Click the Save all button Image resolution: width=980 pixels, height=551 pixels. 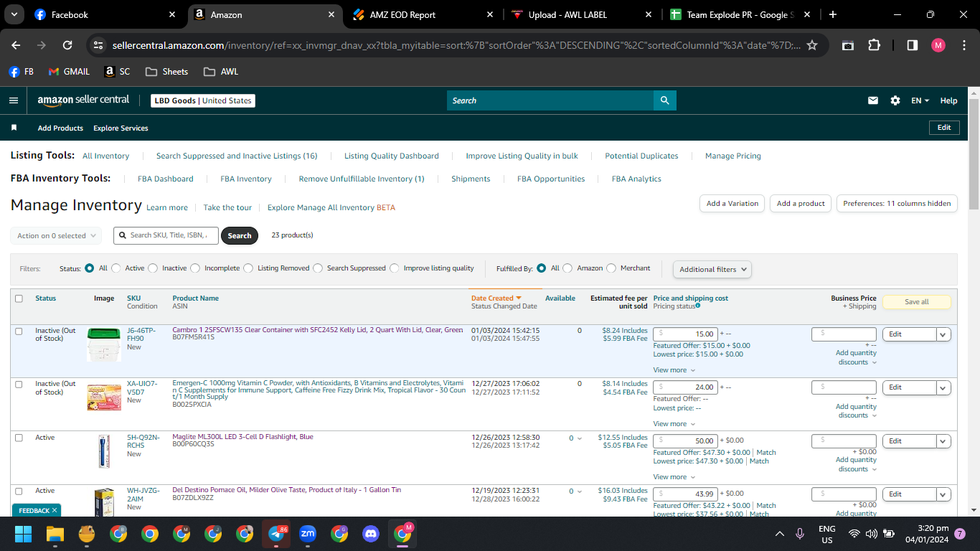coord(916,302)
